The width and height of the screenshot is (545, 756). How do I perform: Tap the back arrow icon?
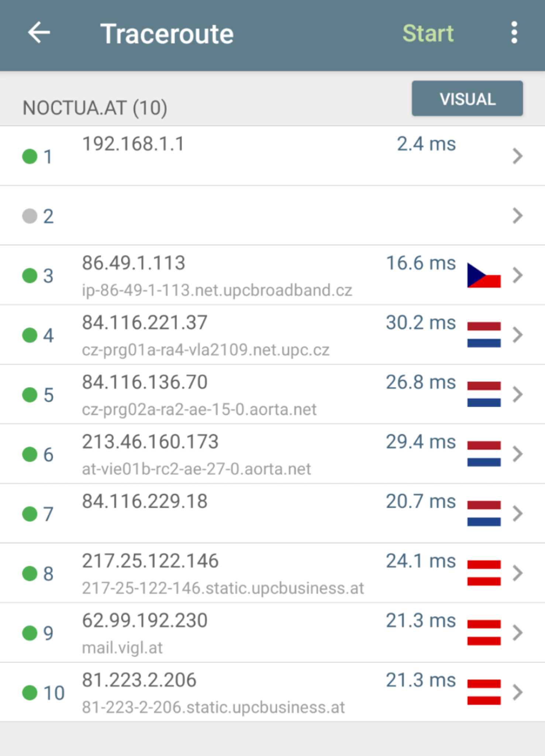39,33
